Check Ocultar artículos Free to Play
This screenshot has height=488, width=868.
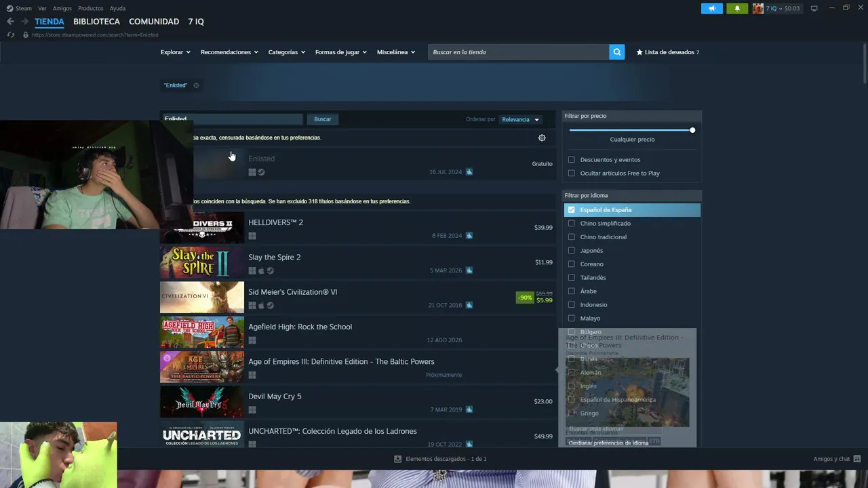(571, 174)
